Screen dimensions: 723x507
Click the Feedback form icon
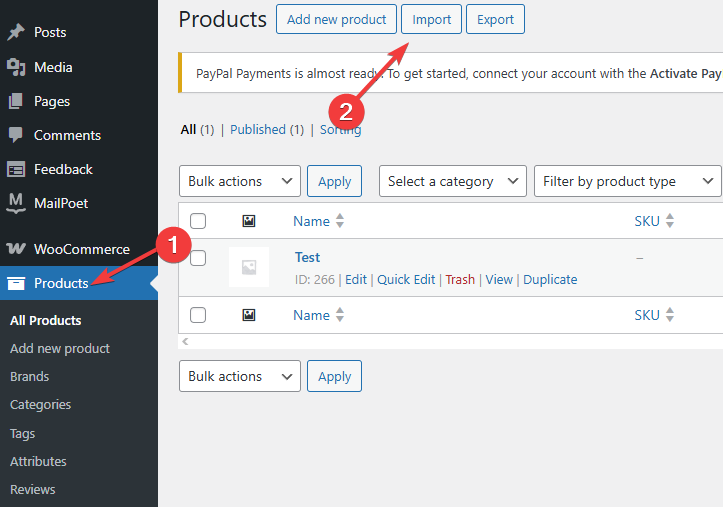point(16,169)
